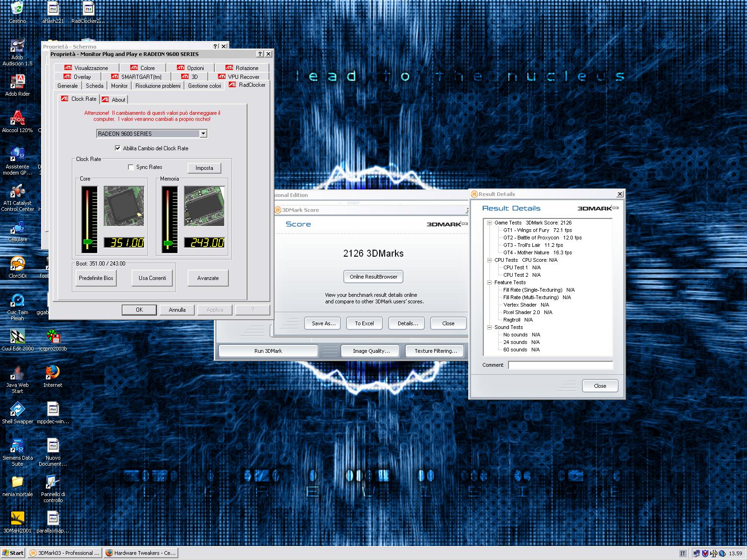Switch to the Visualizzazione tab
The image size is (747, 560).
coord(86,68)
